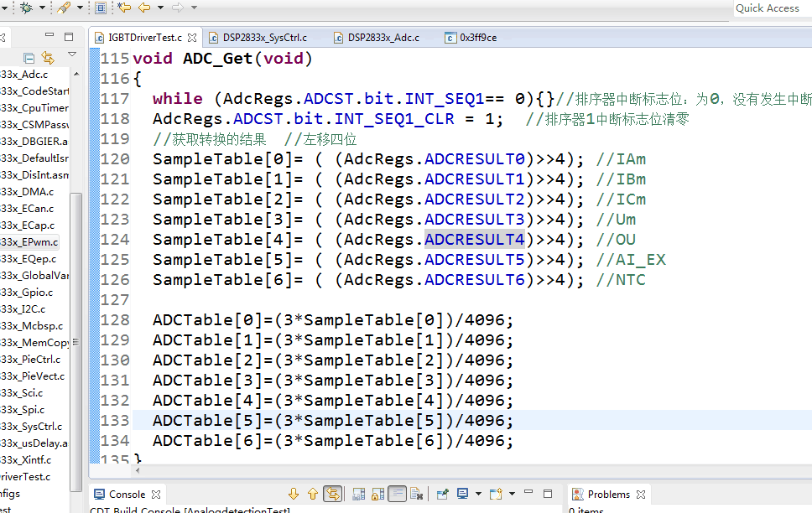The width and height of the screenshot is (812, 513).
Task: Click the Debug bug icon in toolbar
Action: pos(26,8)
